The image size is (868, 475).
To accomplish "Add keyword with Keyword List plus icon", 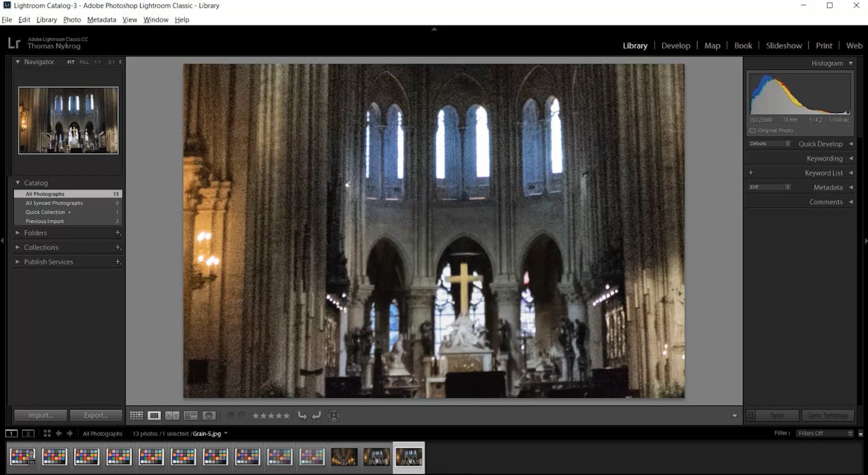I will click(751, 173).
